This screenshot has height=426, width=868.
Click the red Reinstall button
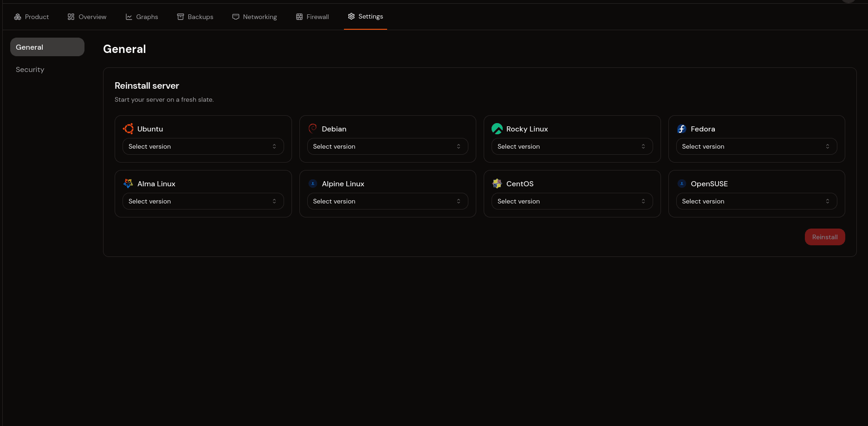(x=825, y=237)
